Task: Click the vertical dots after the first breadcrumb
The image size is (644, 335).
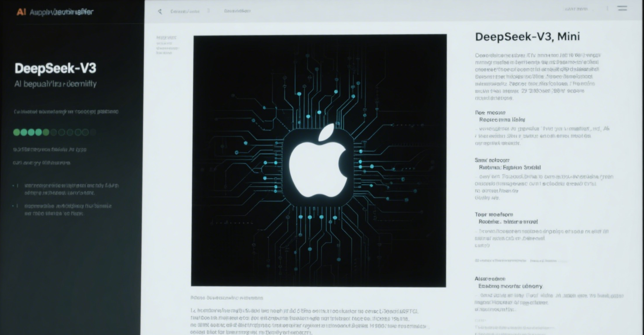Action: (x=209, y=11)
